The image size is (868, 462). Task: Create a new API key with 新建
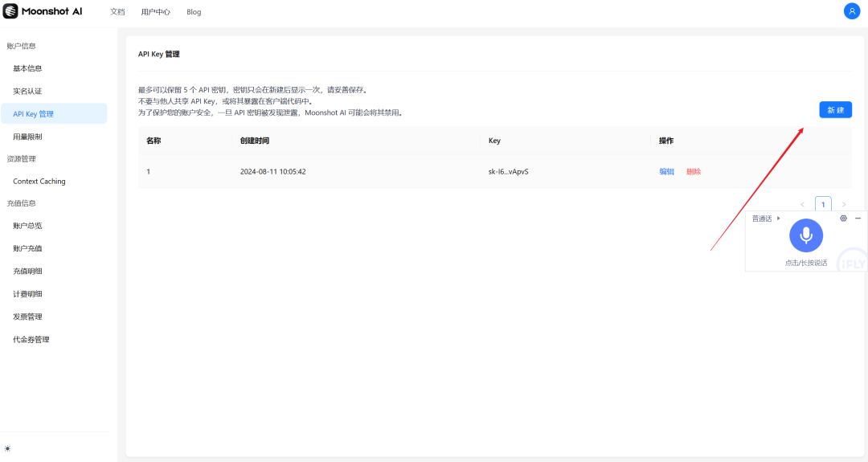tap(835, 109)
